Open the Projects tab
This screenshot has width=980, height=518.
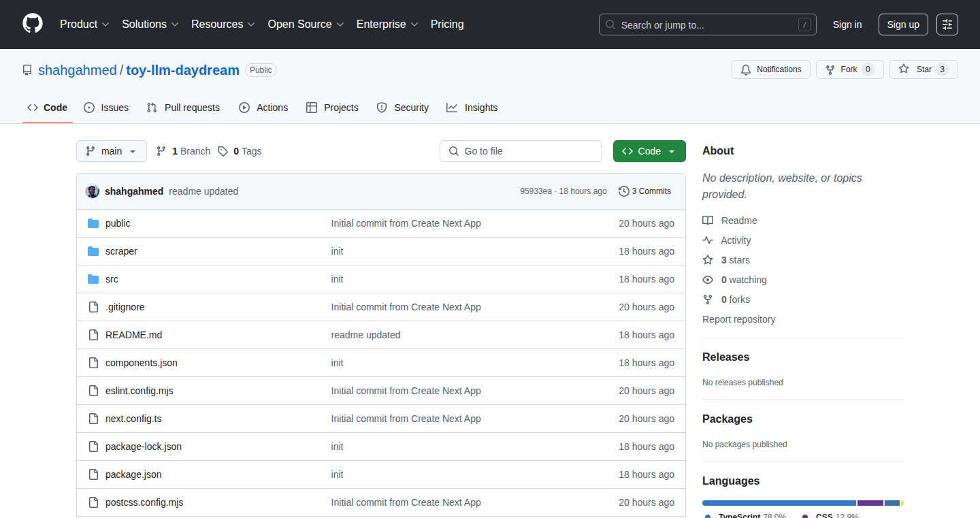pos(332,108)
